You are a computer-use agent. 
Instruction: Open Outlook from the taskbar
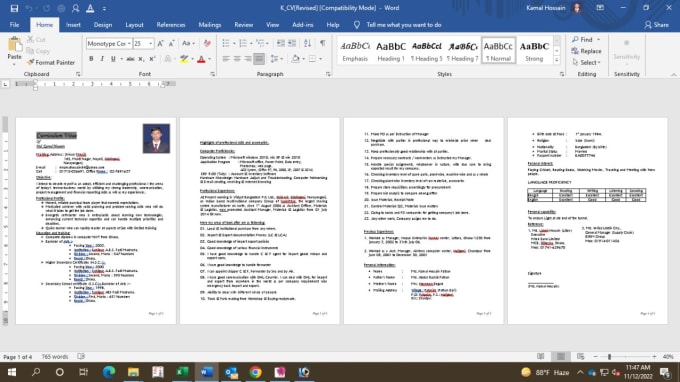pos(231,372)
